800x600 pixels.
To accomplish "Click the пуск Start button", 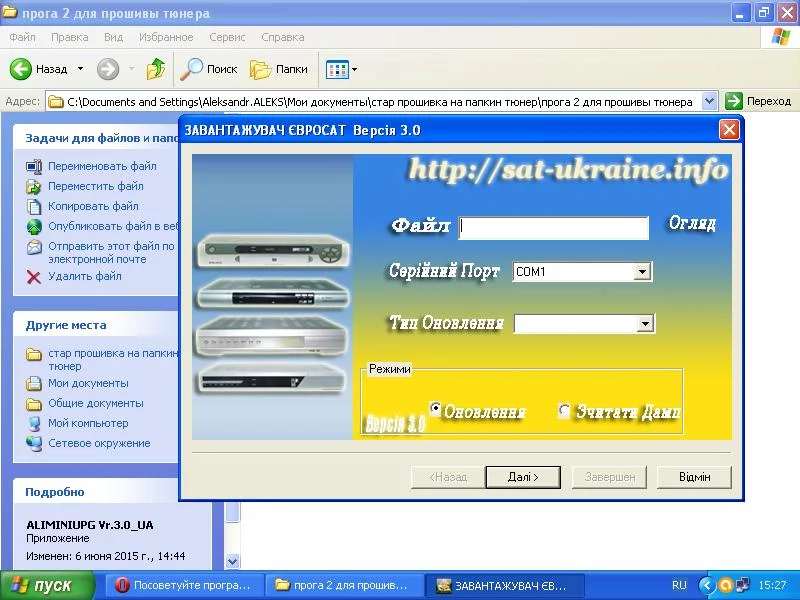I will pyautogui.click(x=45, y=585).
